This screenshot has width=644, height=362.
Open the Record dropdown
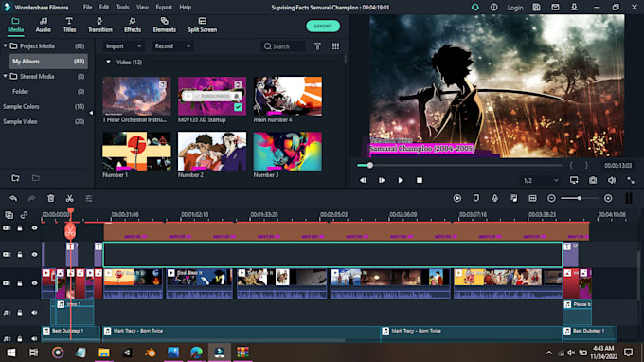pos(172,46)
